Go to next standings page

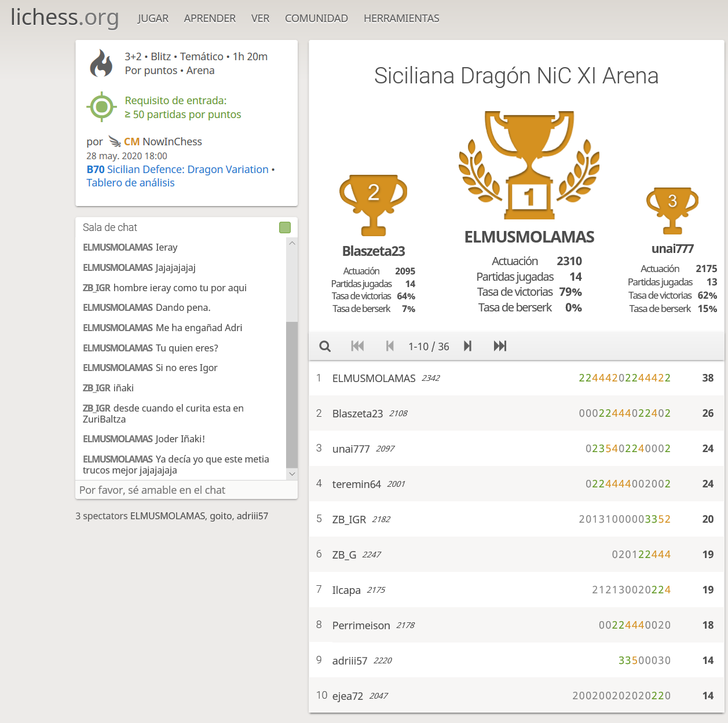click(467, 346)
